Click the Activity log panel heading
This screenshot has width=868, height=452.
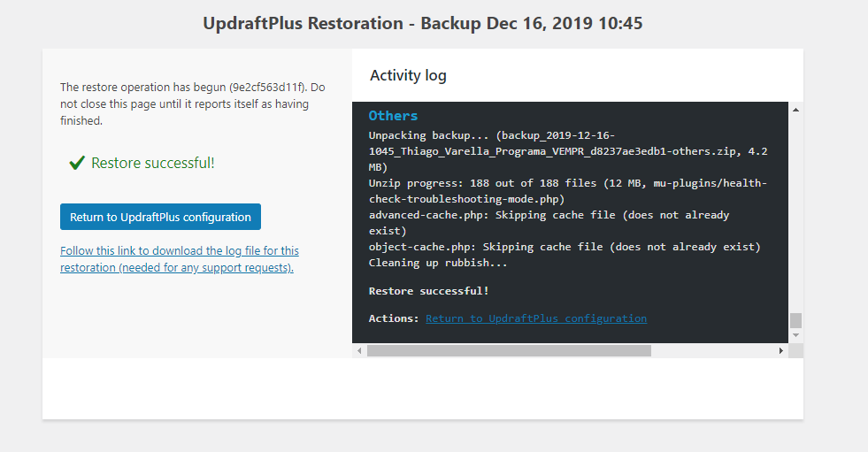click(x=408, y=75)
